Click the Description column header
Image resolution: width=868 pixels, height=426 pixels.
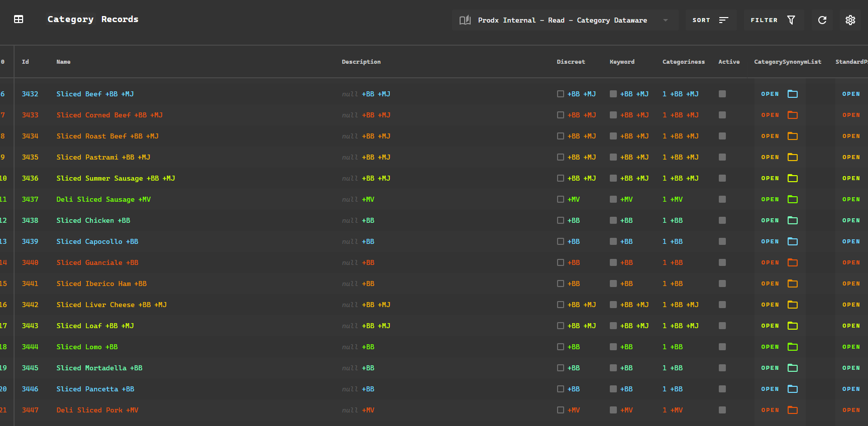(x=361, y=62)
